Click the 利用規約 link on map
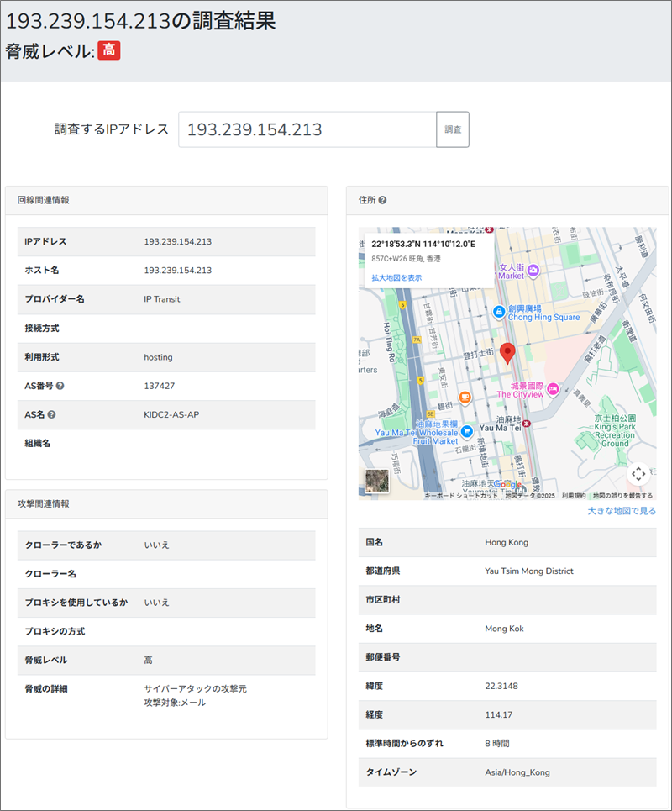This screenshot has height=811, width=672. click(x=574, y=496)
